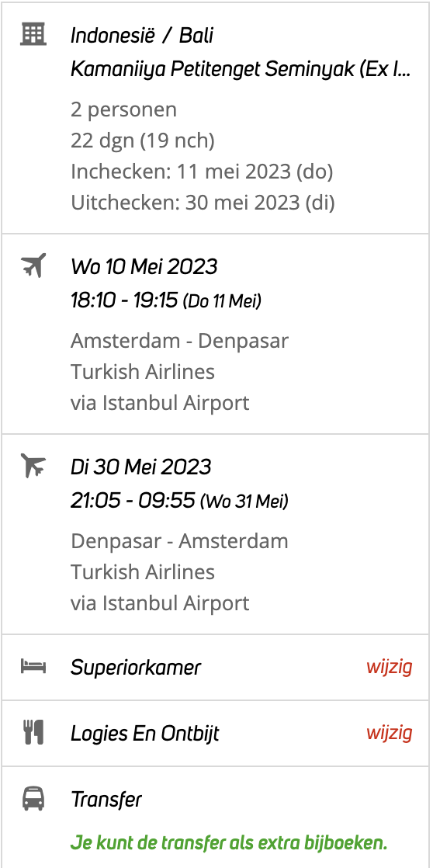Click the Amsterdam - Denpasar route text
433x868 pixels.
point(180,341)
